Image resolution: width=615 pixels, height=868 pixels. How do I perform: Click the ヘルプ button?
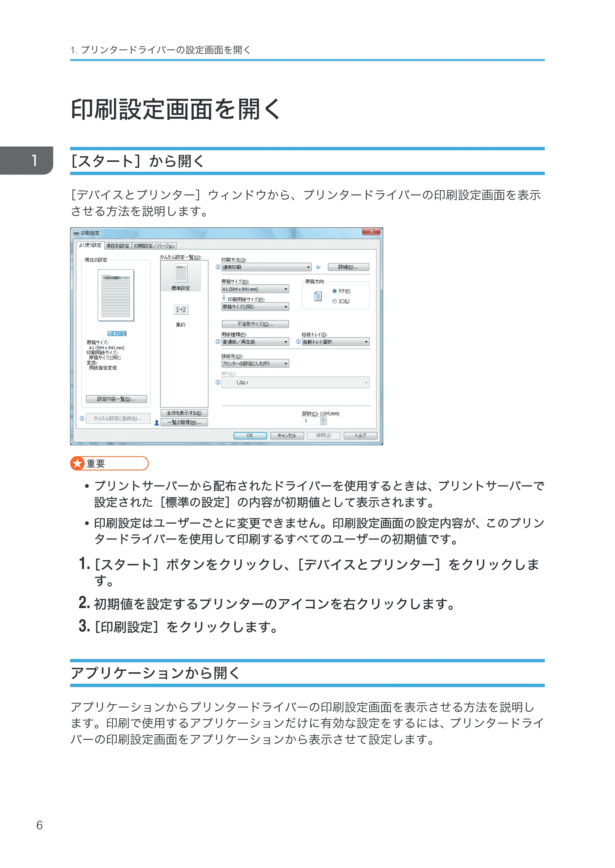coord(360,435)
